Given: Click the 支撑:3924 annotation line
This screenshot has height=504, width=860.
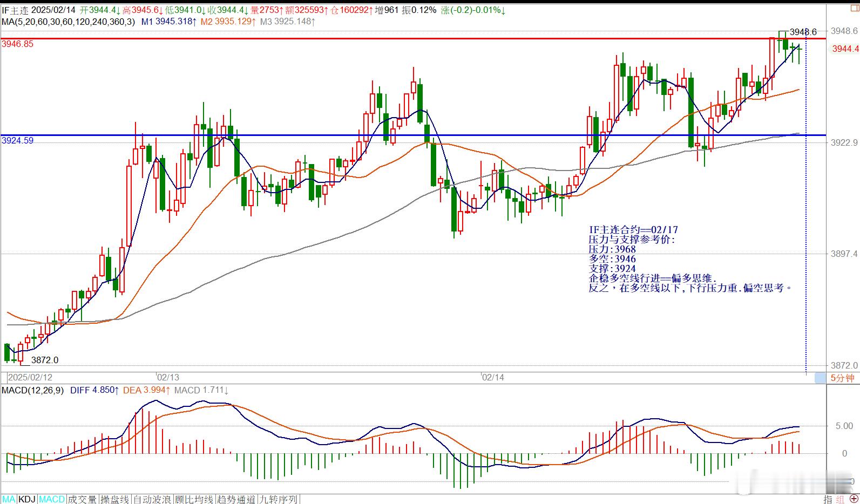Looking at the screenshot, I should tap(612, 268).
